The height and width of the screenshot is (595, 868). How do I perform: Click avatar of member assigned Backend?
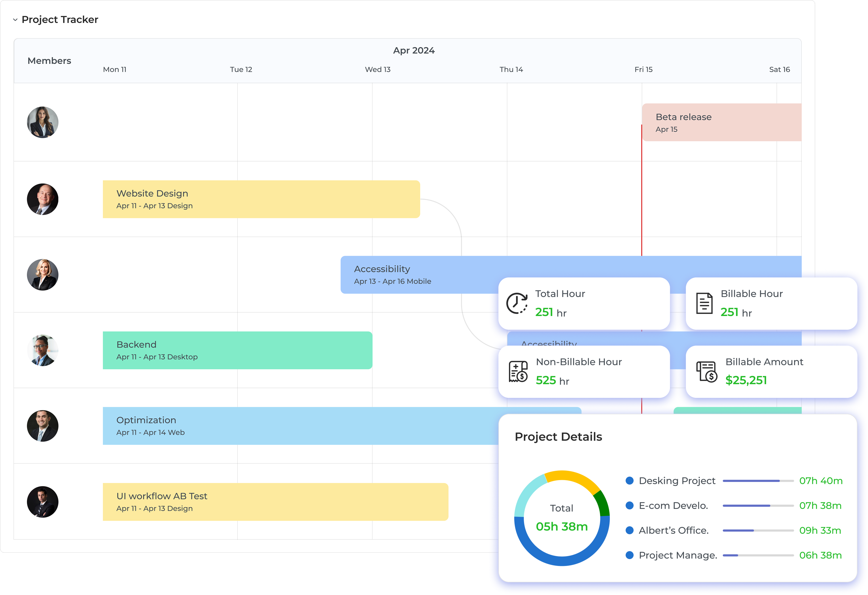point(43,350)
